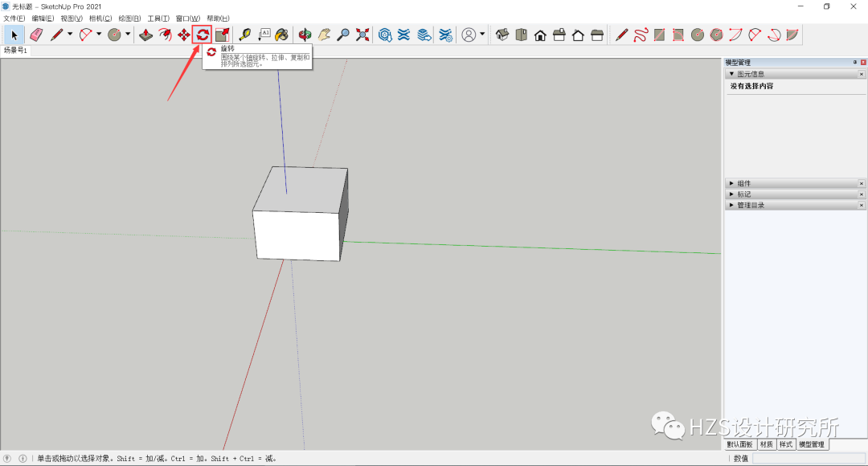Select the Push/Pull tool
The image size is (868, 466).
pos(145,35)
